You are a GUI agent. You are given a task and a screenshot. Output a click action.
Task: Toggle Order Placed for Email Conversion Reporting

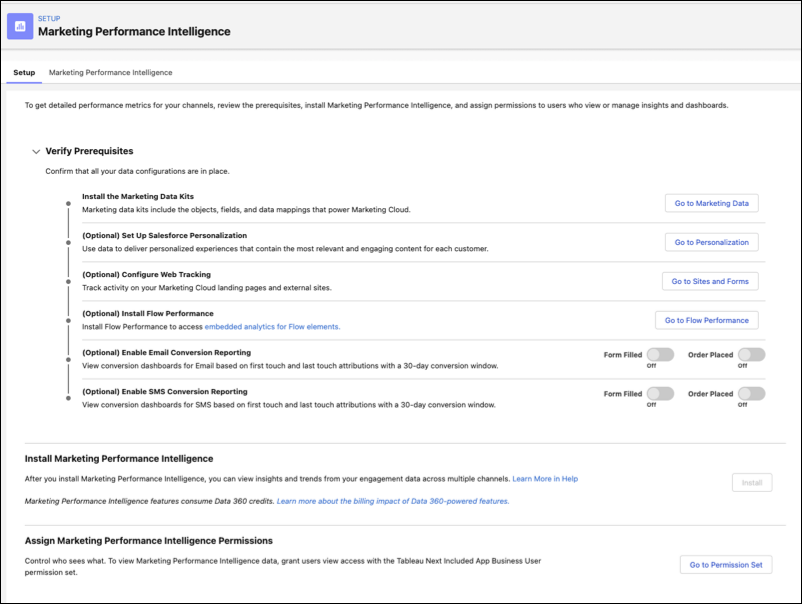(x=751, y=354)
